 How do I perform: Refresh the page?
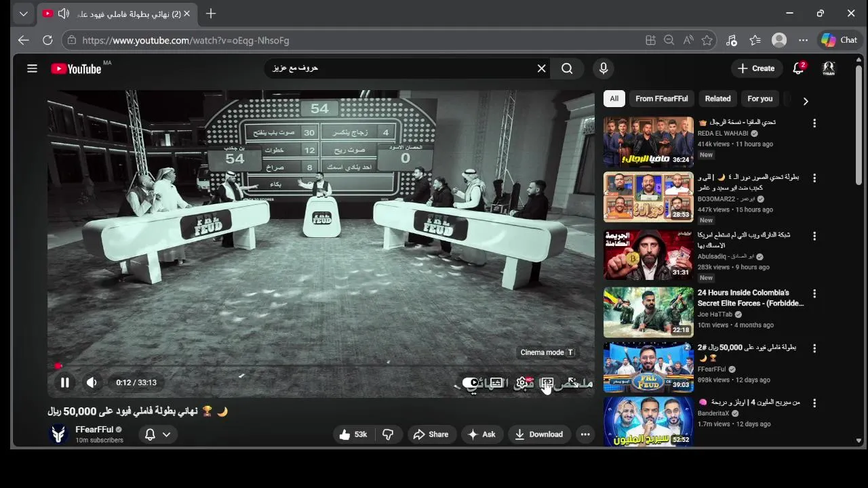tap(47, 41)
